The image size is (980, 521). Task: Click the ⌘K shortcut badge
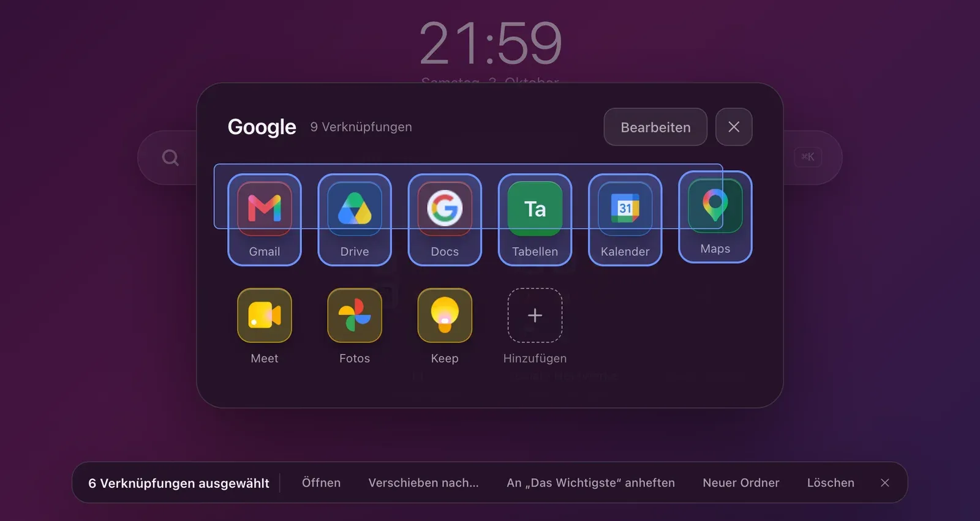808,157
